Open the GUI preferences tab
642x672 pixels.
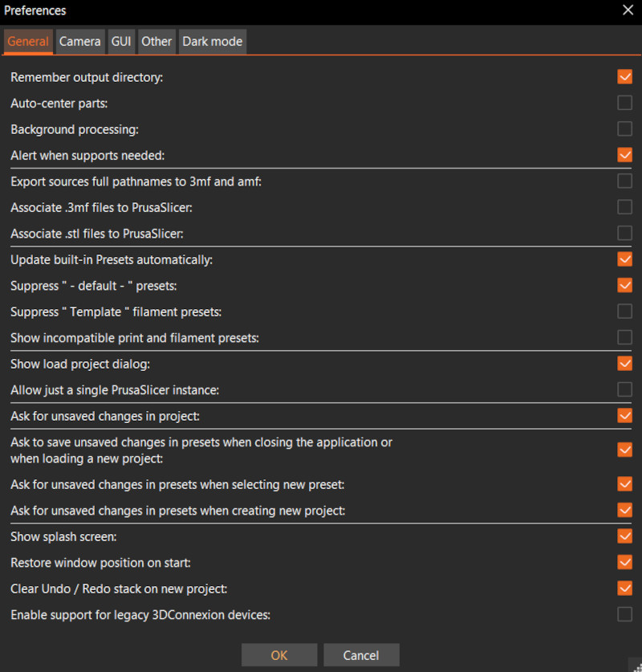(x=121, y=41)
